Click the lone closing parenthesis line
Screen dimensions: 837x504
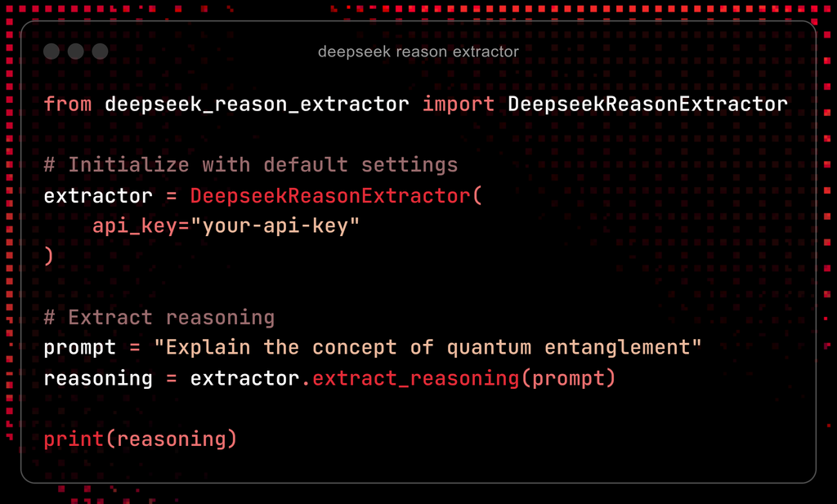pyautogui.click(x=48, y=256)
